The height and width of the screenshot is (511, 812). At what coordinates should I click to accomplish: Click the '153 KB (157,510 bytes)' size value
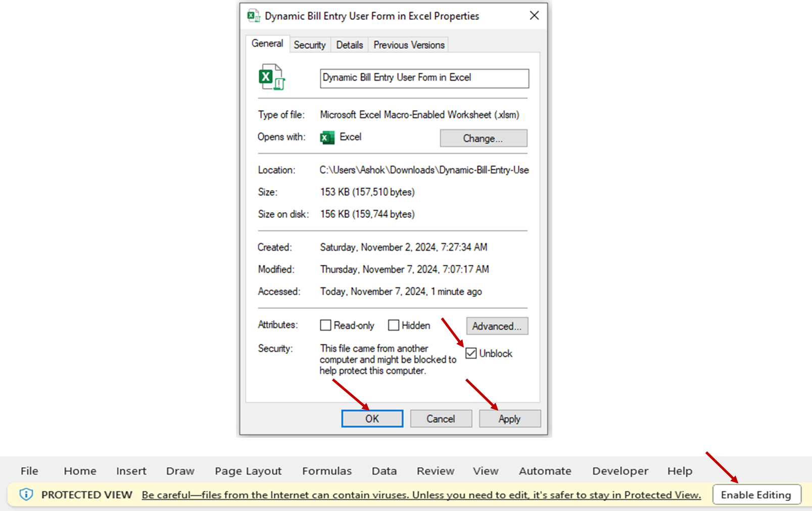coord(367,192)
